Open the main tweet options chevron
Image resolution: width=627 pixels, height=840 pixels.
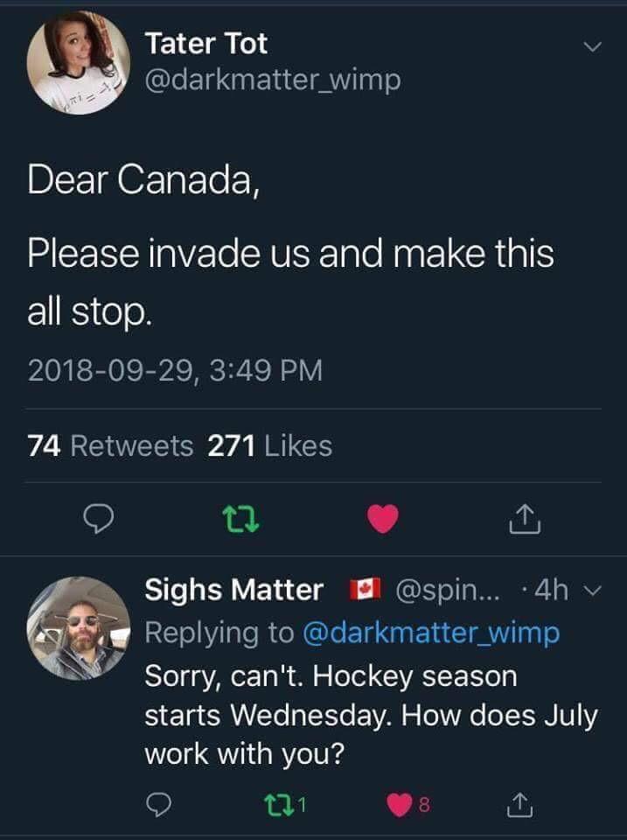(x=594, y=45)
